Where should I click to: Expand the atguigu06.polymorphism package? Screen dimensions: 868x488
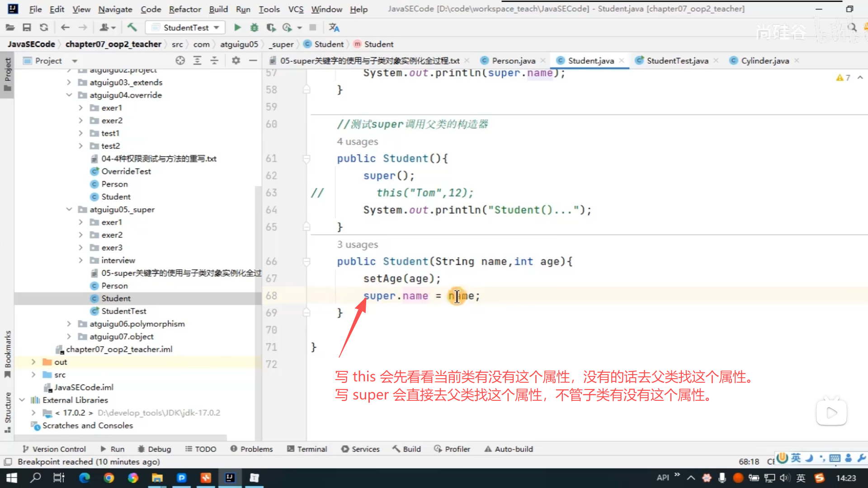coord(69,324)
